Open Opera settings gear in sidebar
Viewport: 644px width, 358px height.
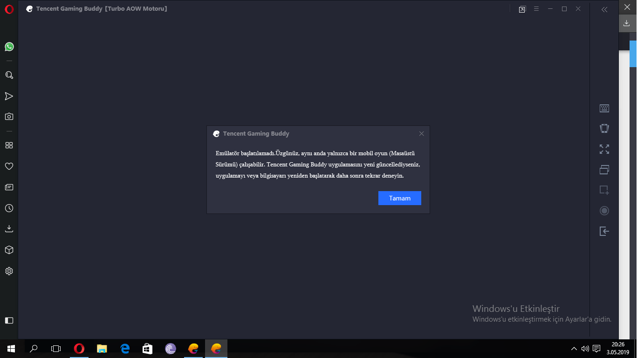tap(9, 271)
